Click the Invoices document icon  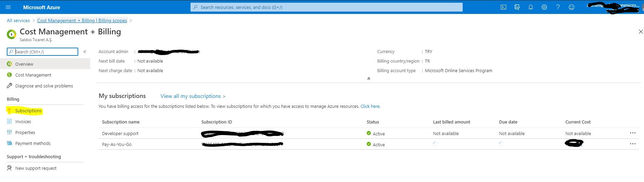point(10,121)
